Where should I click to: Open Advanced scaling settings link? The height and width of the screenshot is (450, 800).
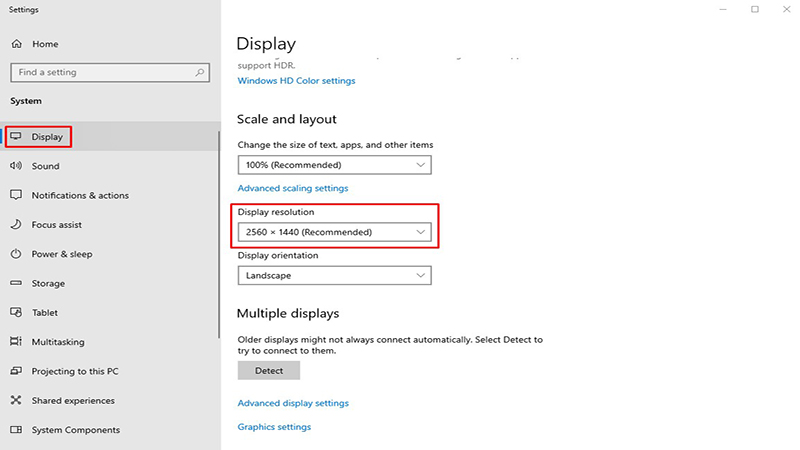[x=293, y=188]
